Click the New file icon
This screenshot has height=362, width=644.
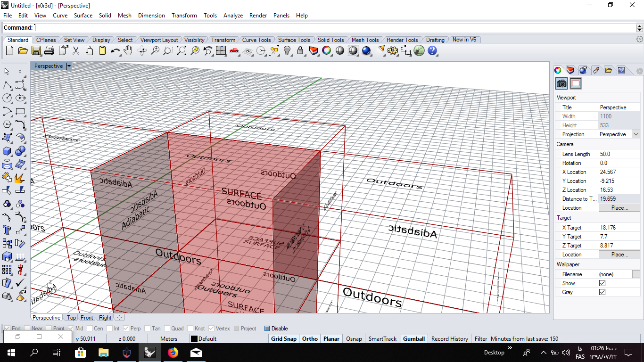click(9, 51)
